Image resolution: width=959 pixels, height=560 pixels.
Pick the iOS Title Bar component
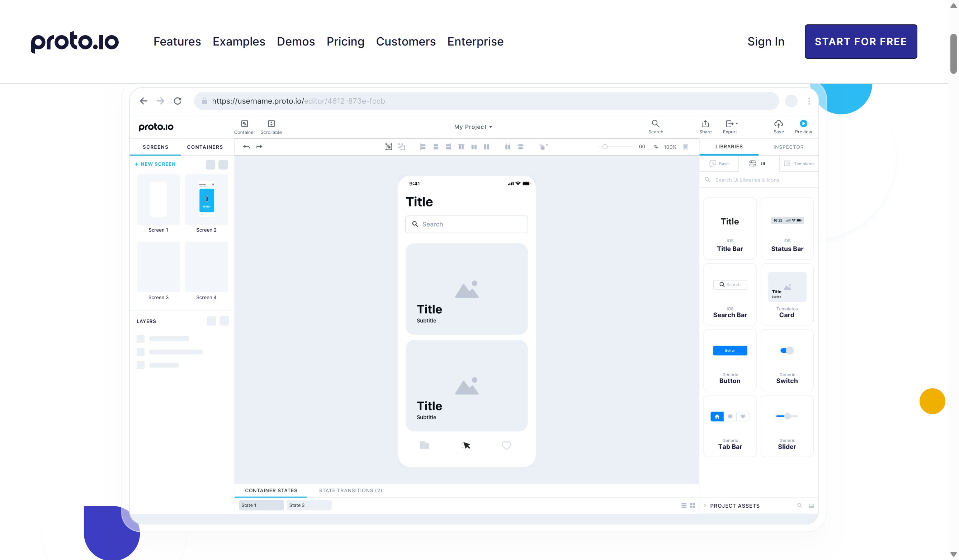[729, 228]
